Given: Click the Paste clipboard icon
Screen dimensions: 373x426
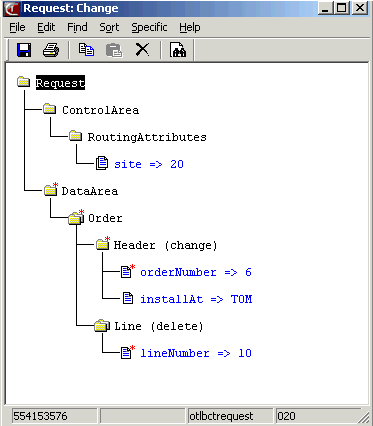Looking at the screenshot, I should [x=114, y=50].
